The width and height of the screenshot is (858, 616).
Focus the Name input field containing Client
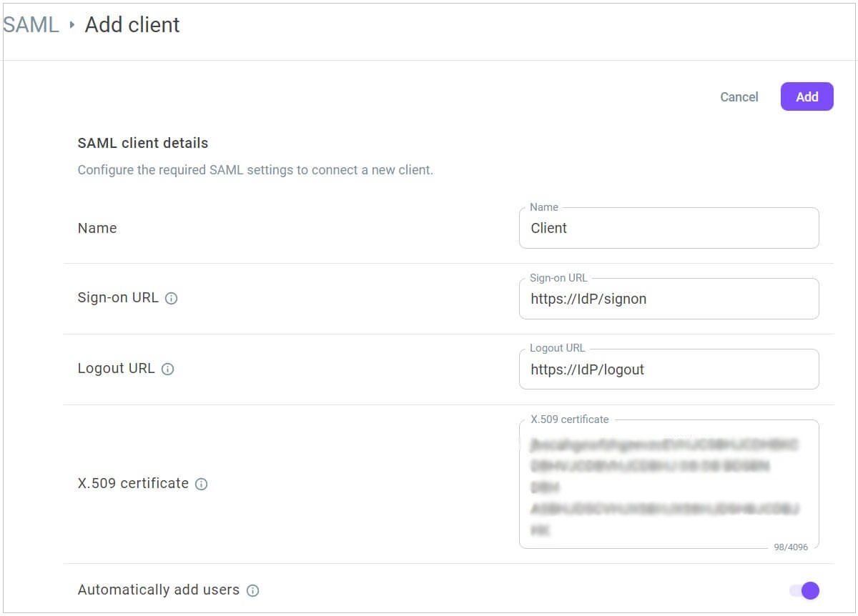click(669, 228)
